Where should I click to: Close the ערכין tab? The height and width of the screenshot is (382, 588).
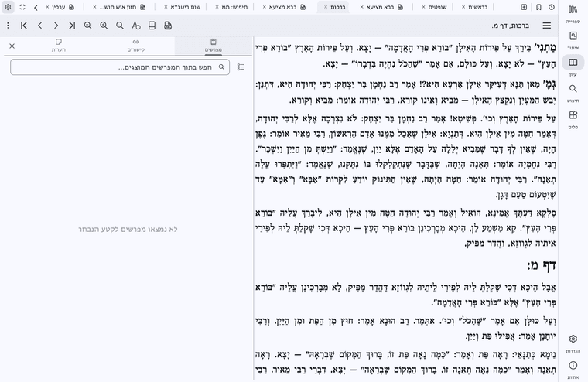point(47,7)
